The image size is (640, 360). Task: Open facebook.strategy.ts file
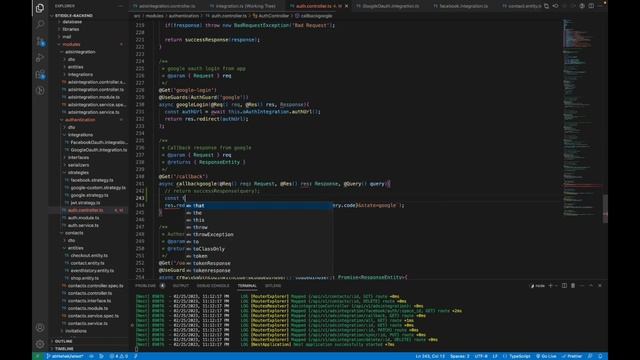[92, 180]
